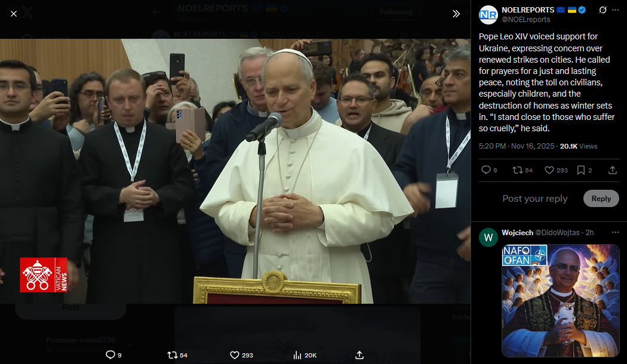The width and height of the screenshot is (627, 364).
Task: Open more options on Wojciech's reply
Action: pyautogui.click(x=615, y=232)
